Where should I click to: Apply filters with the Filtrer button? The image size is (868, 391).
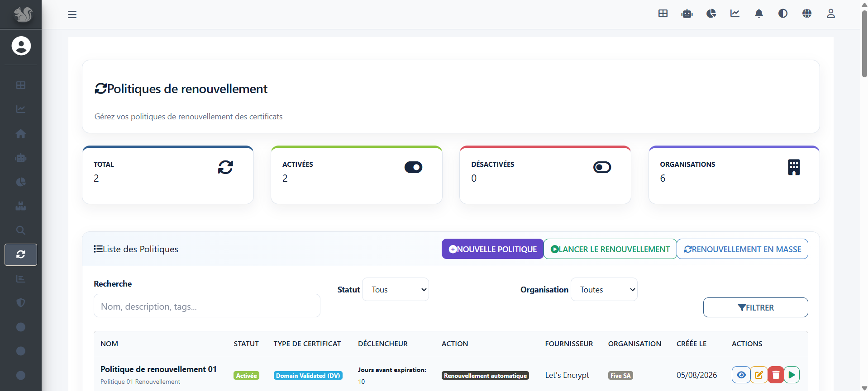755,307
